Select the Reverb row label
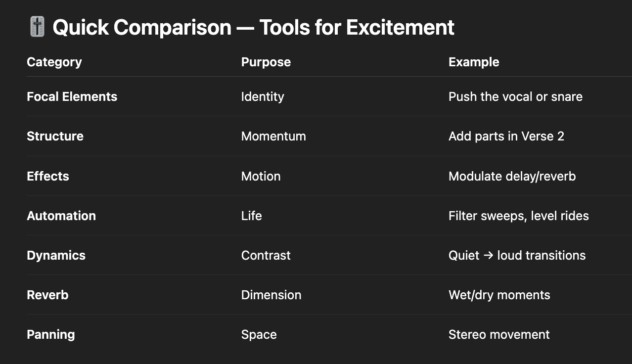The width and height of the screenshot is (632, 364). point(47,295)
